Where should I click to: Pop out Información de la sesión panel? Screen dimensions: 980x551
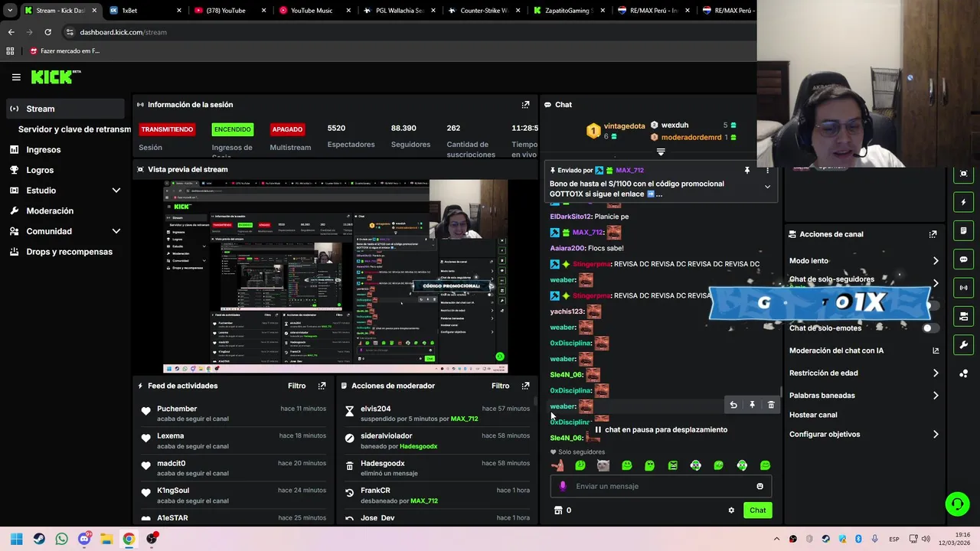click(x=525, y=105)
